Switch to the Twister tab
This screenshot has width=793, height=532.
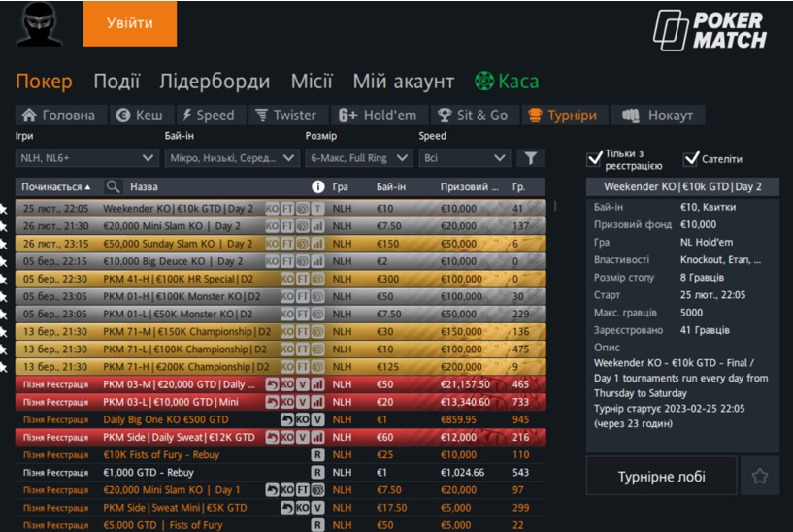pos(284,115)
